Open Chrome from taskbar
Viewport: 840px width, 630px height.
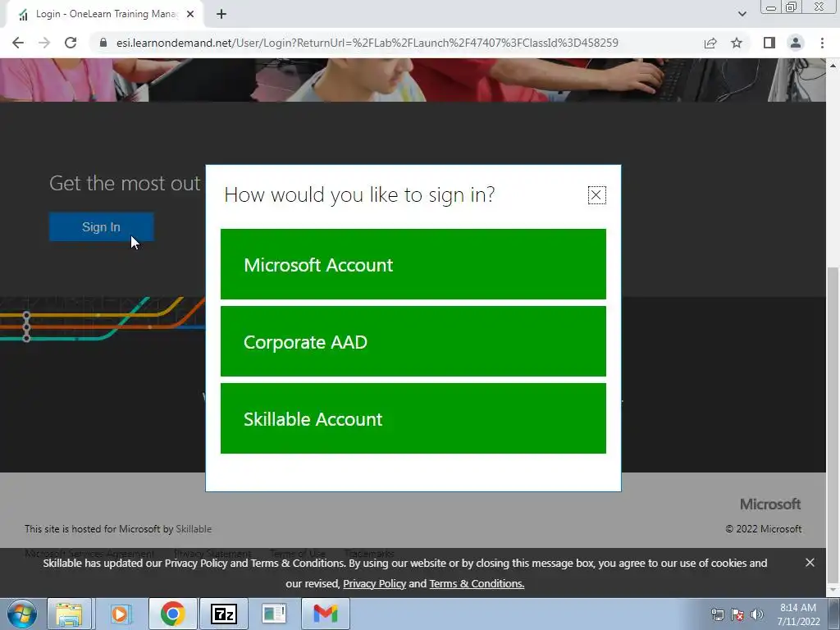click(x=172, y=614)
